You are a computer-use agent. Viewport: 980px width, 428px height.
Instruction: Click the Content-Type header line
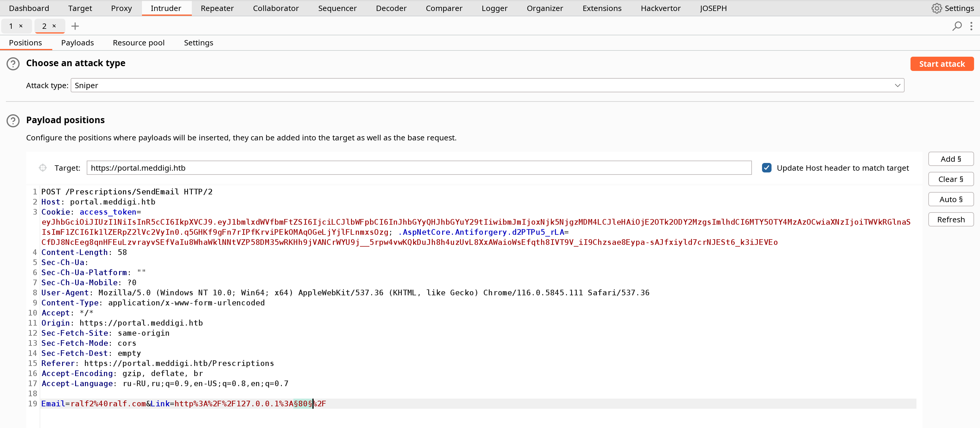153,302
